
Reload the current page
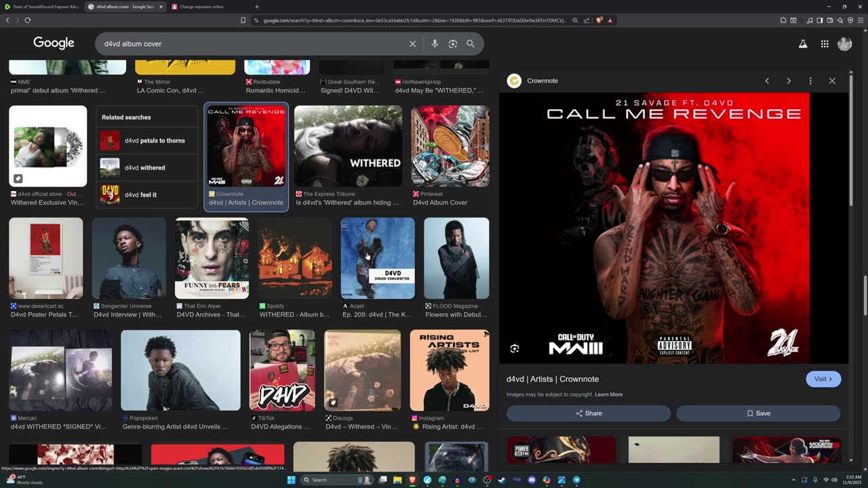[x=28, y=20]
